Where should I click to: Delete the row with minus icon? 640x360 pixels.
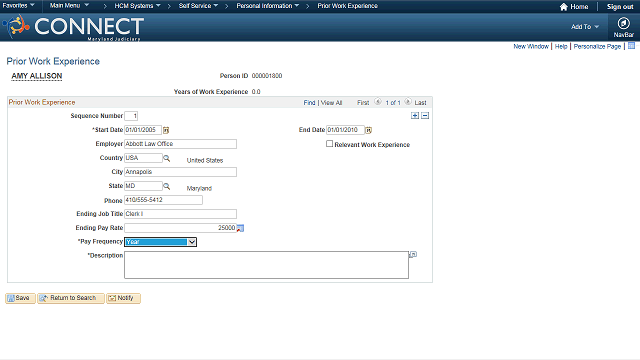425,116
